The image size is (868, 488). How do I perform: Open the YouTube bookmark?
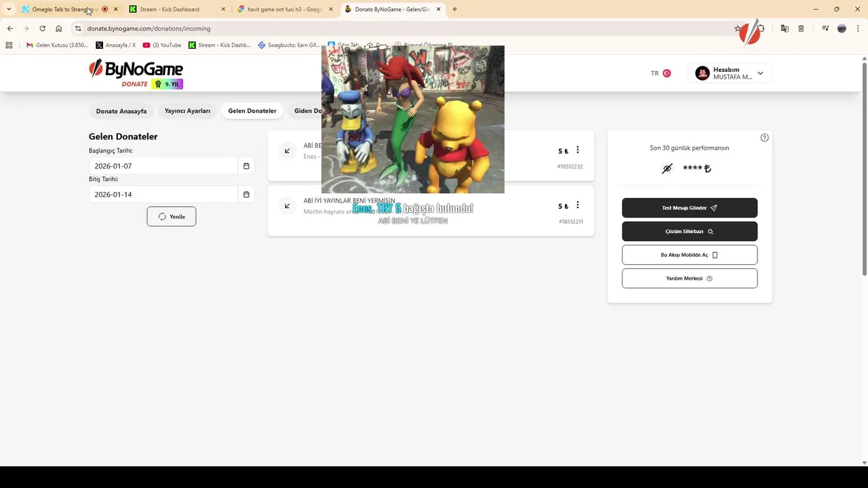tap(162, 45)
